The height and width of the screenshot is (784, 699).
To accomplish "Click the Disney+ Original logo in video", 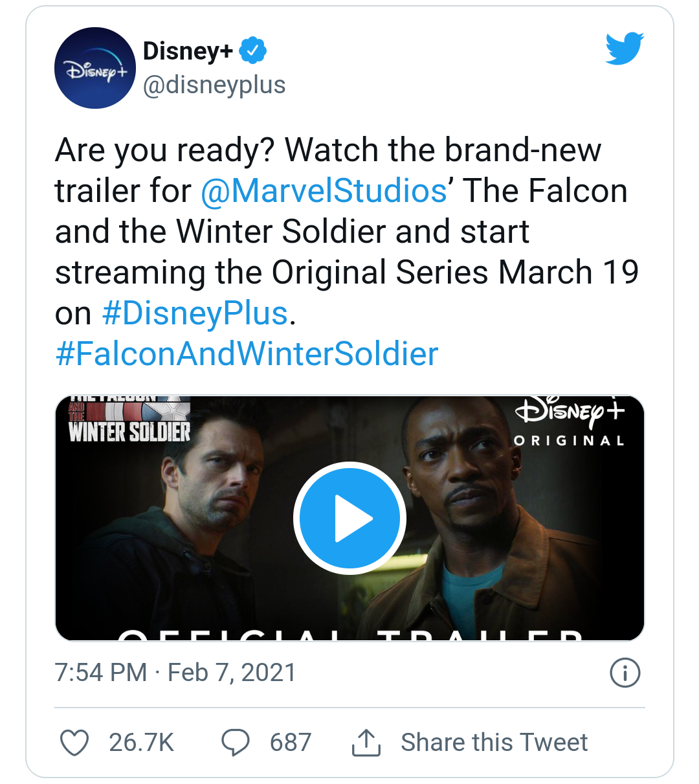I will [570, 421].
